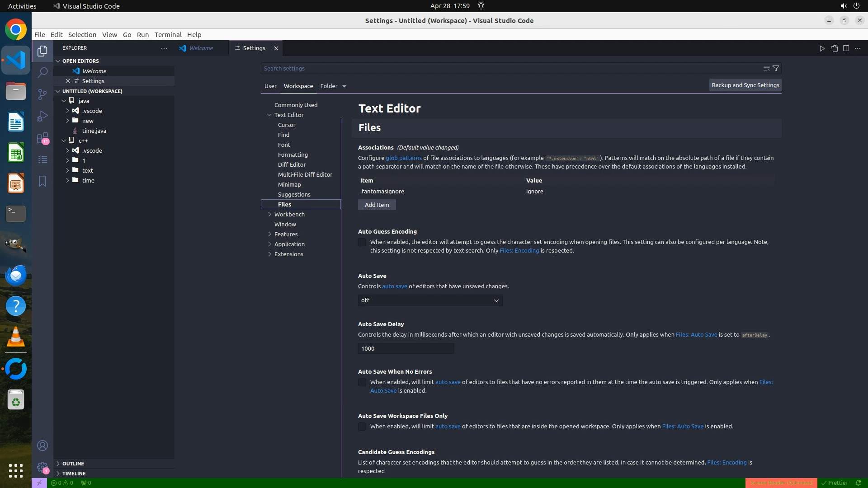Check the Auto Save When No Errors box
Image resolution: width=868 pixels, height=488 pixels.
pyautogui.click(x=362, y=382)
